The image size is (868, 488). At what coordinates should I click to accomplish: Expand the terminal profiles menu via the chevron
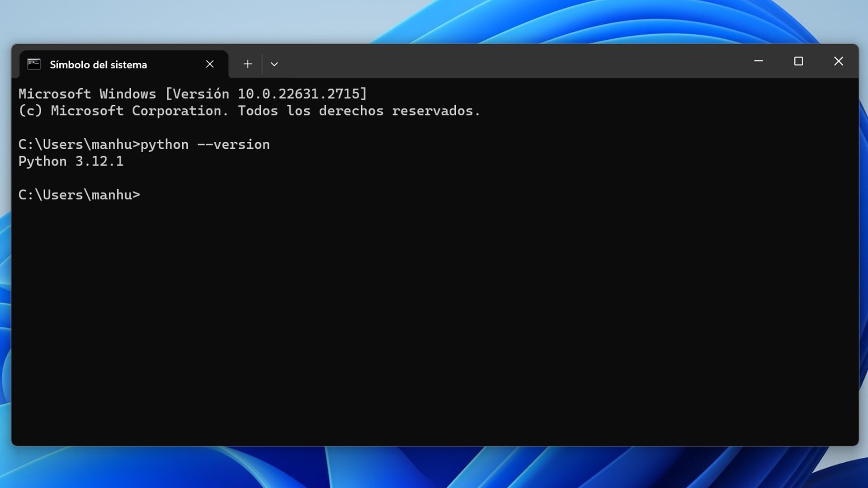coord(274,64)
